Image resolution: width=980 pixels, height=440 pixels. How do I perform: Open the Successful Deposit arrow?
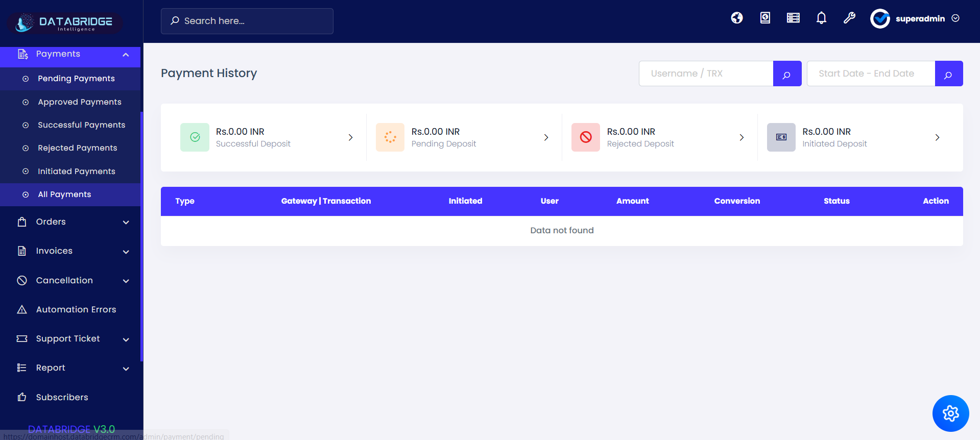coord(351,137)
